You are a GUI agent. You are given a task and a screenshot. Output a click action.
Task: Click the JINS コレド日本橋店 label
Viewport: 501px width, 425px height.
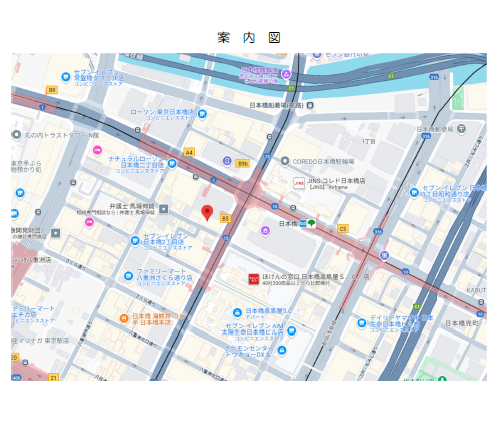[x=336, y=183]
